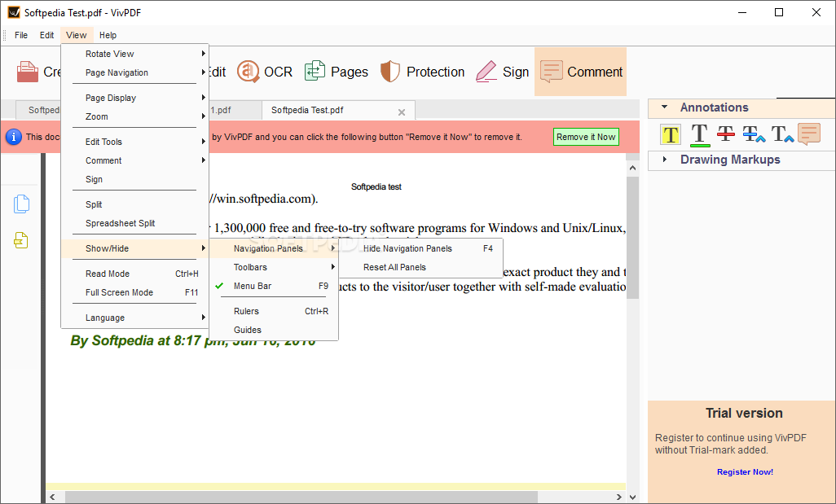
Task: Select Spreadsheet Split menu item
Action: point(135,223)
